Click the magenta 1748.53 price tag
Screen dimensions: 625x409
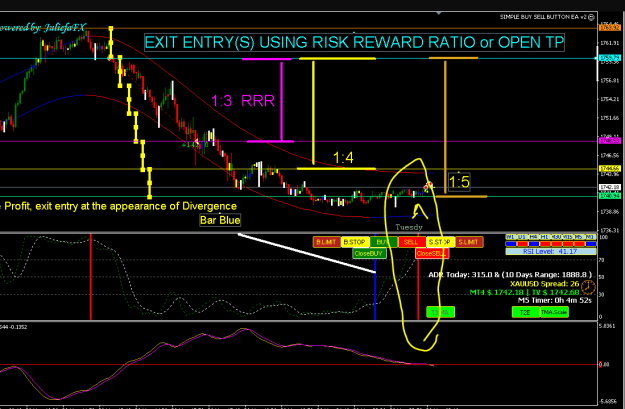(x=610, y=141)
